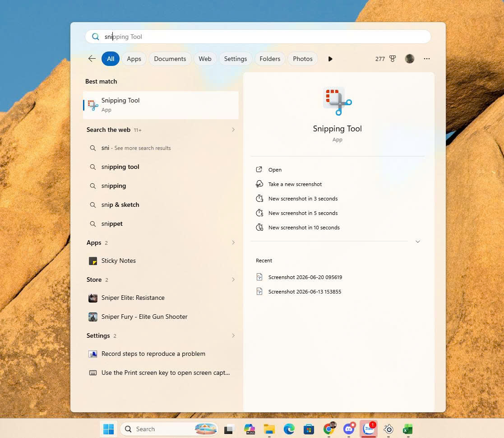Open Task View from the taskbar
The height and width of the screenshot is (438, 504).
pos(229,429)
